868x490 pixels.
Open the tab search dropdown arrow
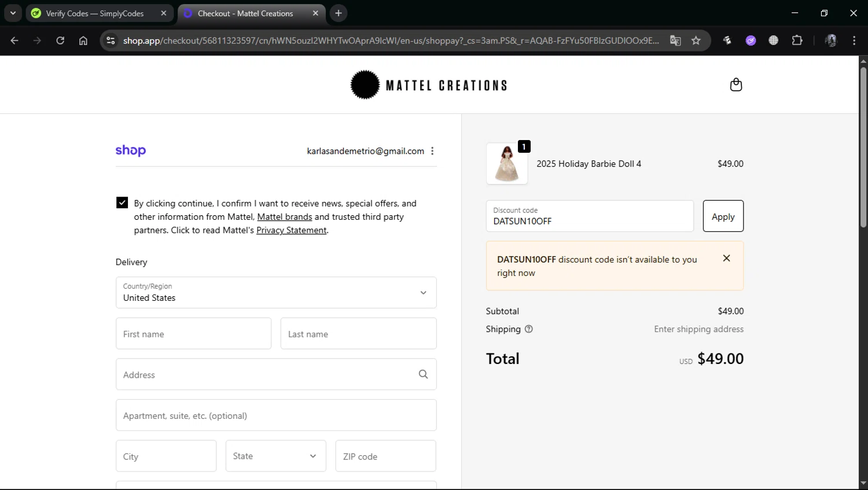coord(13,13)
